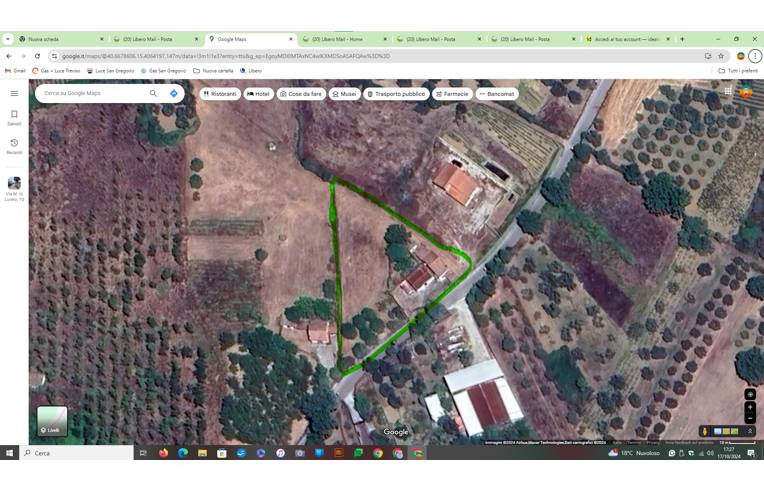Zoom out using the minus button

click(750, 419)
